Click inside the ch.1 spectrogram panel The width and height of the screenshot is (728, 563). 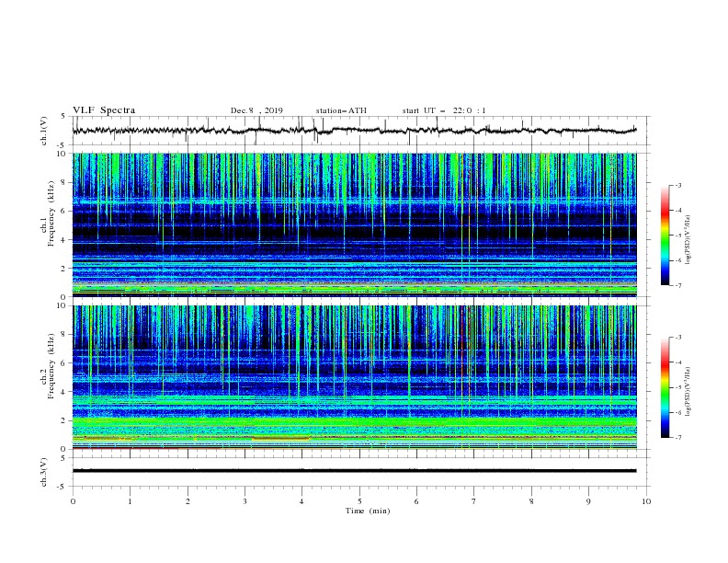coord(354,224)
